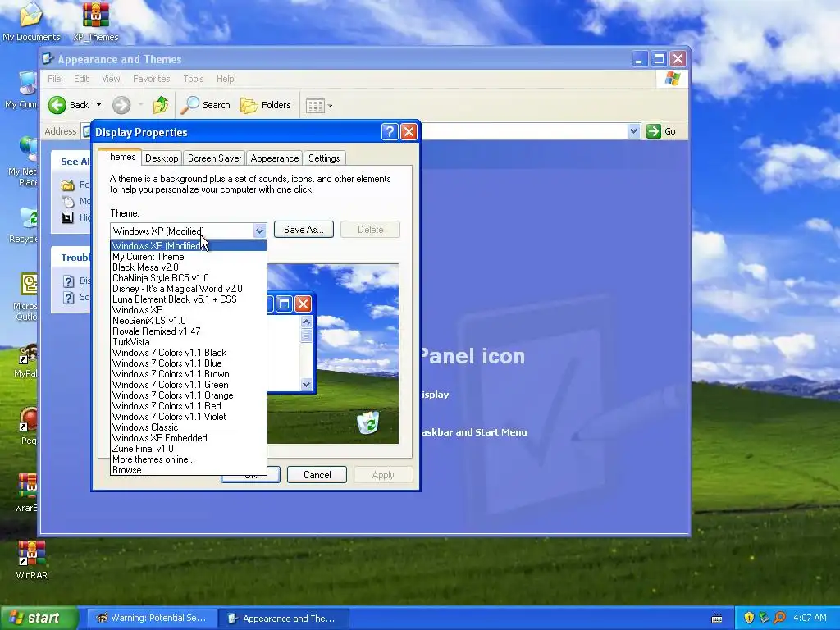Open Back button history dropdown arrow

(98, 105)
